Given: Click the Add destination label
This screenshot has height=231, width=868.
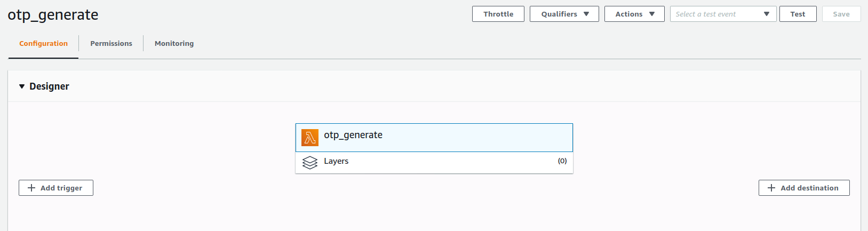Looking at the screenshot, I should coord(809,188).
